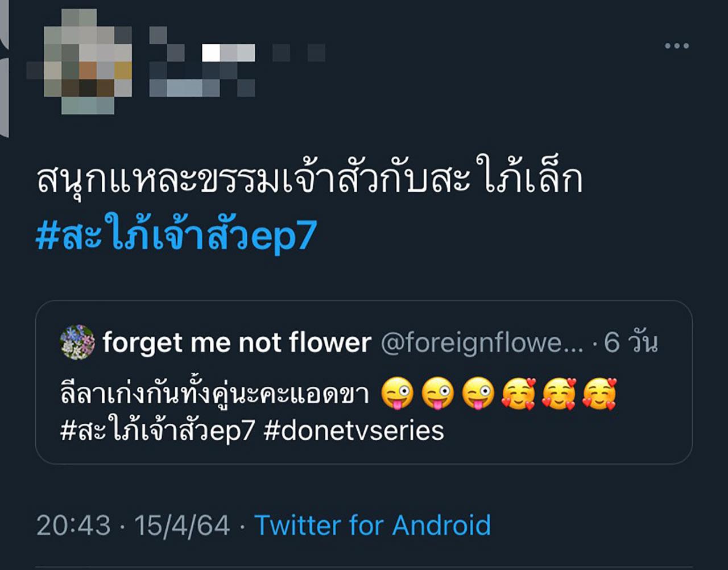Tap the #สะใภ้เจ้าสัวep7 hashtag inside the quoted tweet

point(158,431)
